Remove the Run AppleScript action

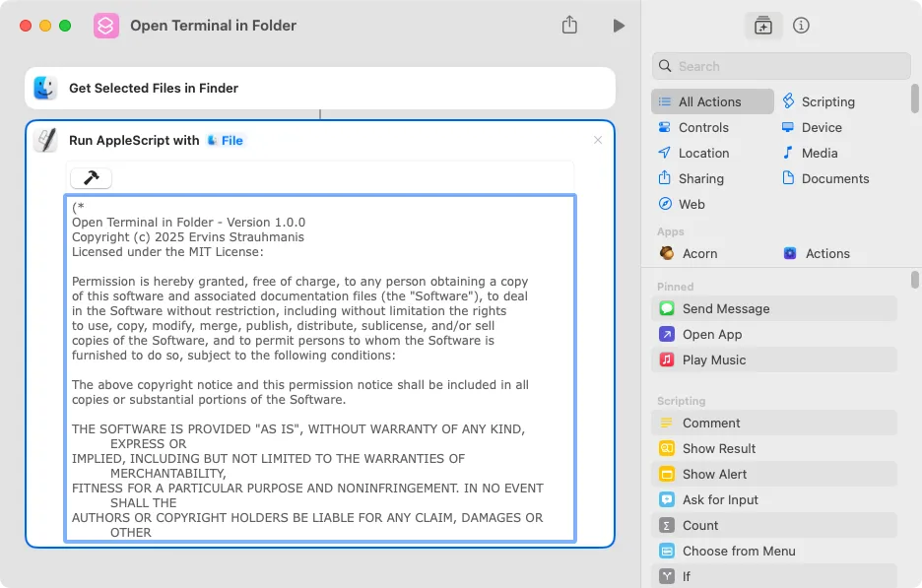point(597,140)
